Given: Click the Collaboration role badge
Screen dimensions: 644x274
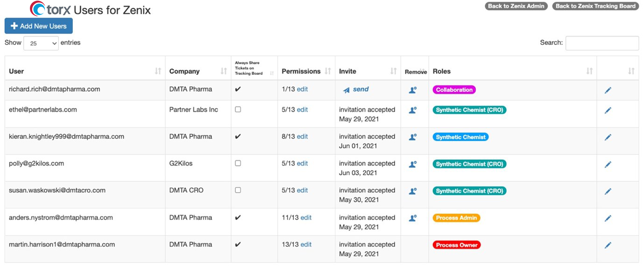Looking at the screenshot, I should (x=454, y=90).
